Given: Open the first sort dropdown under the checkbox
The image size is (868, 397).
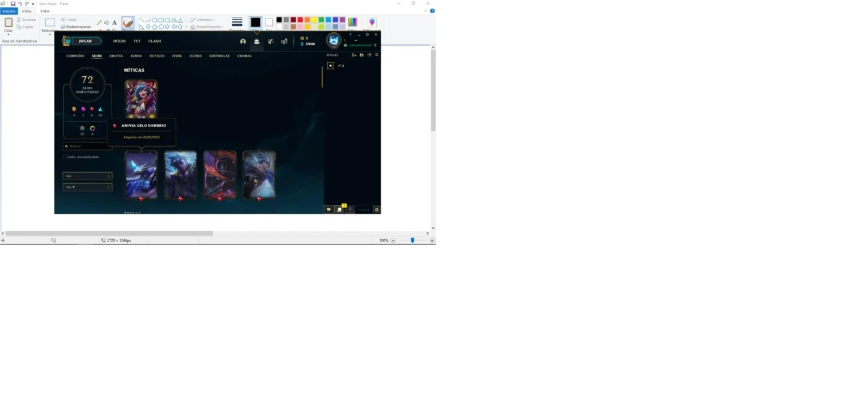Looking at the screenshot, I should coord(87,176).
